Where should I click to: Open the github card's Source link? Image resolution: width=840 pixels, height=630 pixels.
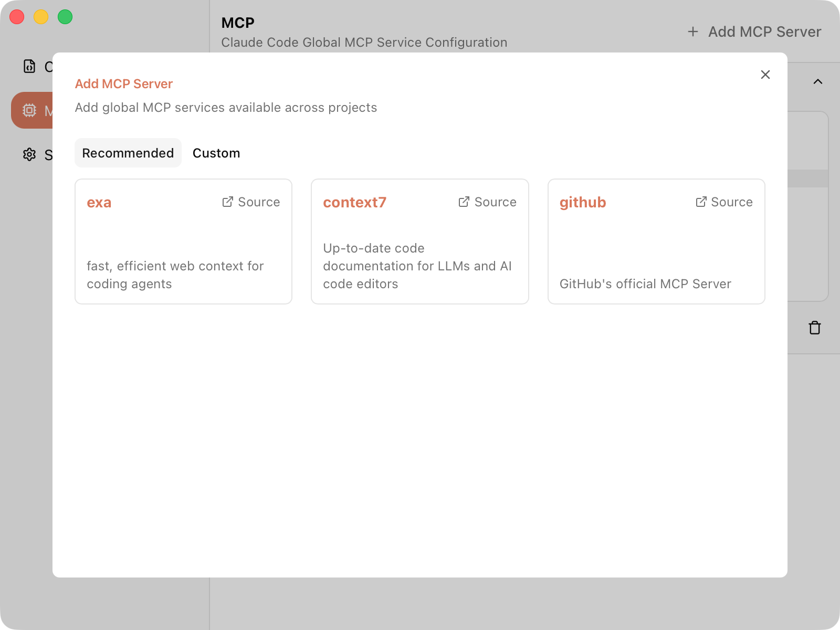click(724, 202)
